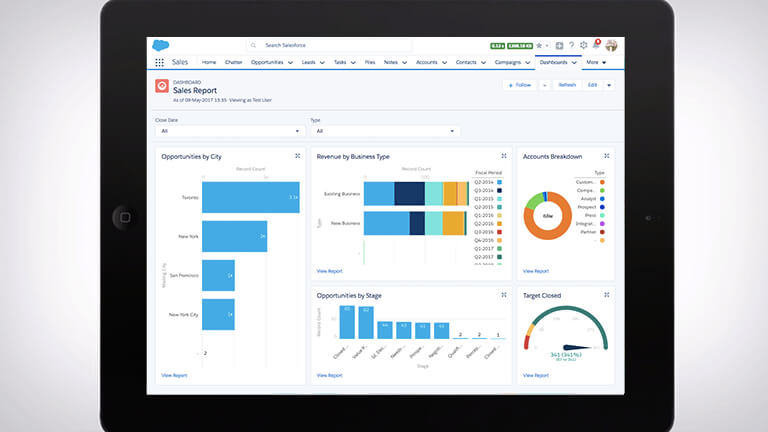Click the Salesforce cloud logo

click(161, 45)
